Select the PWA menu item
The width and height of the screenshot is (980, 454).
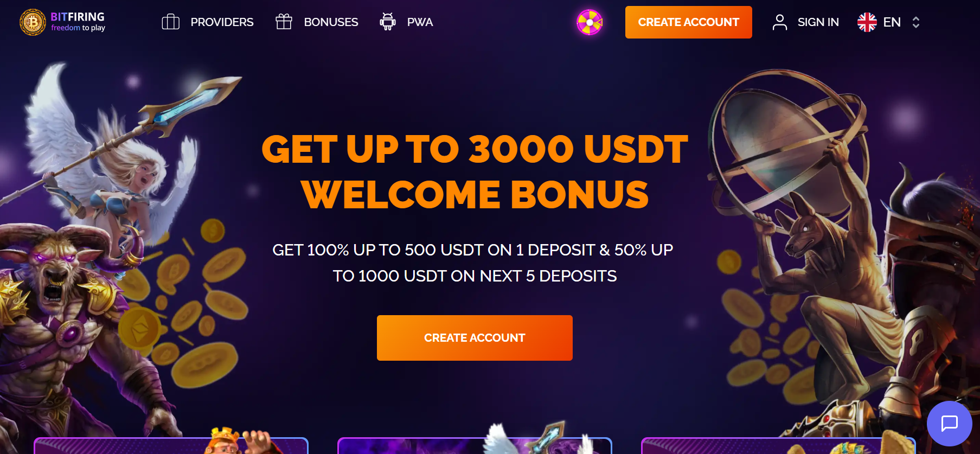click(x=420, y=22)
